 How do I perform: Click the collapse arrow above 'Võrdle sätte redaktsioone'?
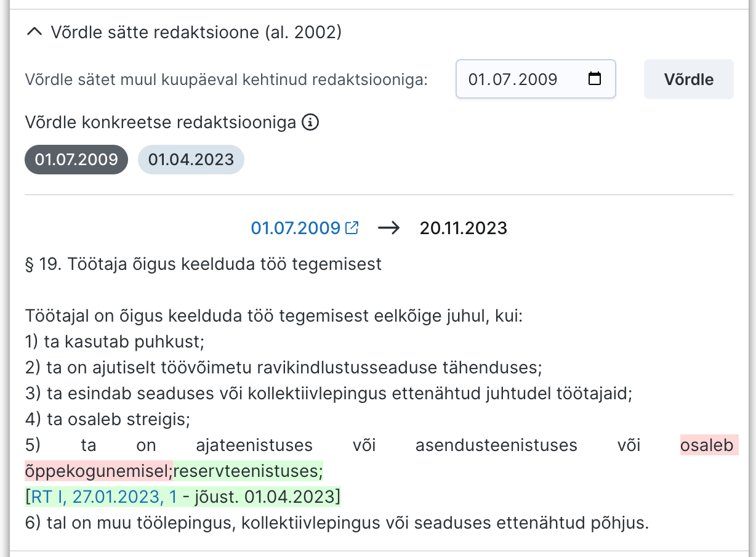click(34, 31)
